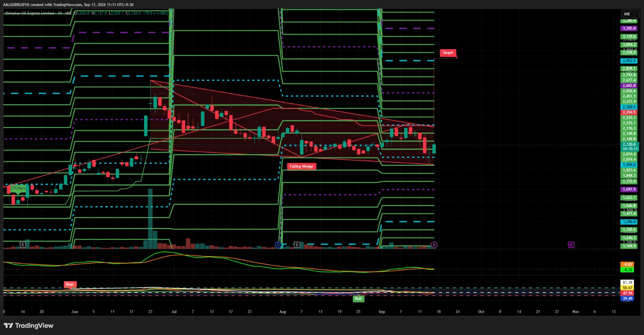This screenshot has height=335, width=644.
Task: Click the Sep label on time axis
Action: [x=382, y=312]
